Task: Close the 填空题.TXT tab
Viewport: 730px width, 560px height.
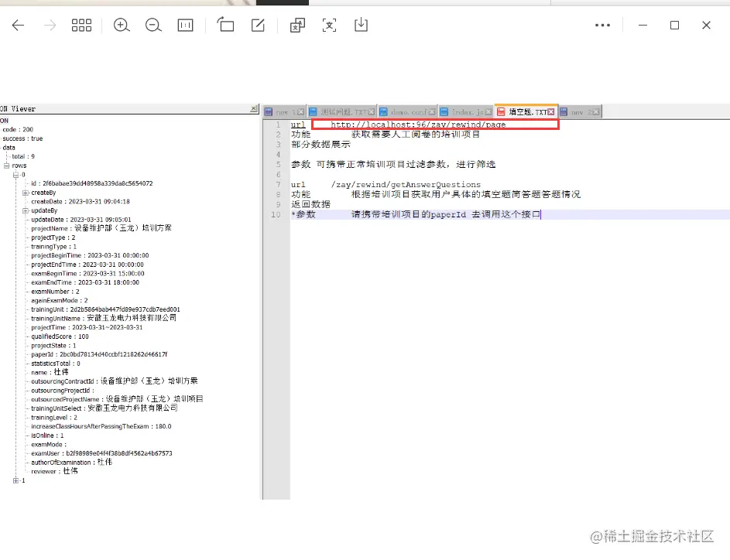Action: [x=551, y=112]
